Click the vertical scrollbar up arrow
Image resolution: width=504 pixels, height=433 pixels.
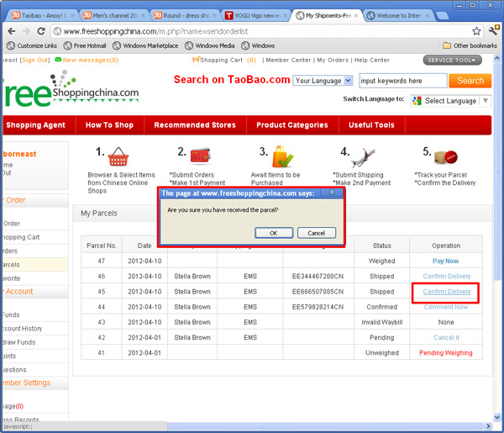pyautogui.click(x=497, y=59)
